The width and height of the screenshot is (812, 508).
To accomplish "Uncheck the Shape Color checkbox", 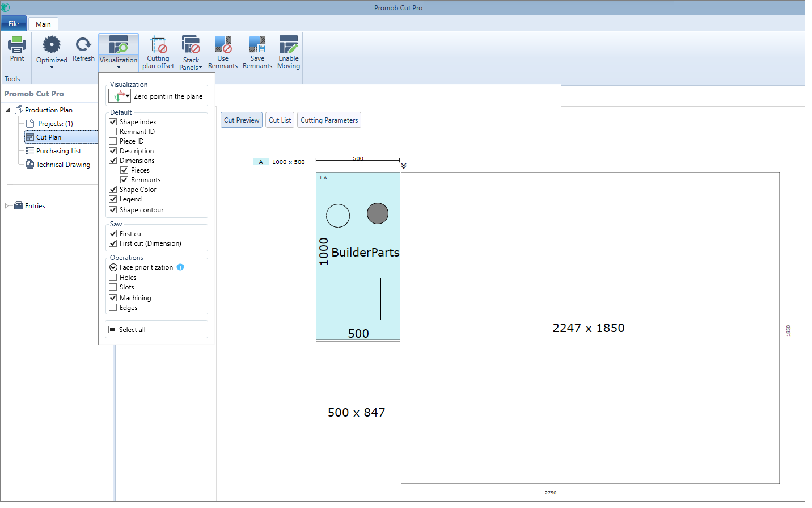I will (113, 190).
